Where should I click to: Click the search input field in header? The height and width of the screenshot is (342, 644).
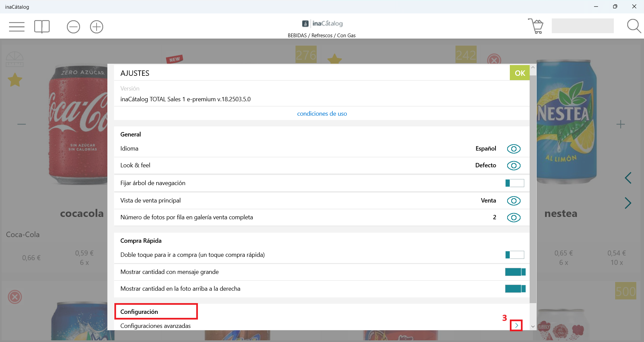click(x=583, y=26)
